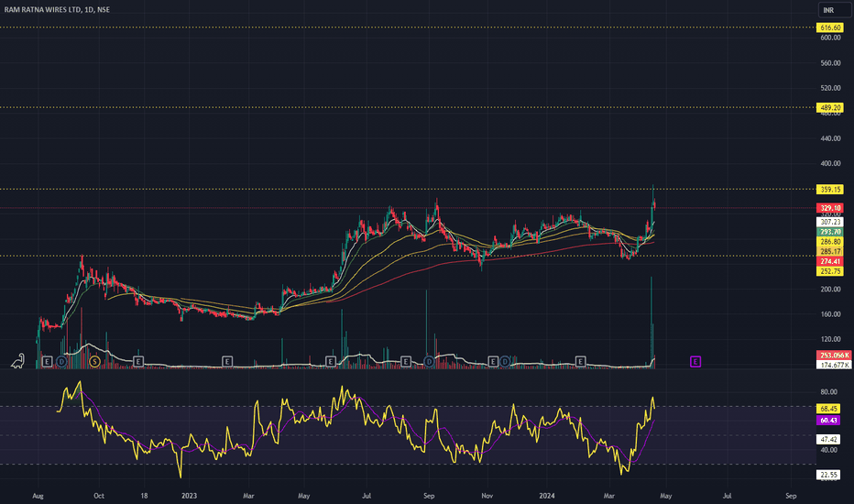The image size is (854, 504).
Task: Click the 520.00 price axis label
Action: 830,88
